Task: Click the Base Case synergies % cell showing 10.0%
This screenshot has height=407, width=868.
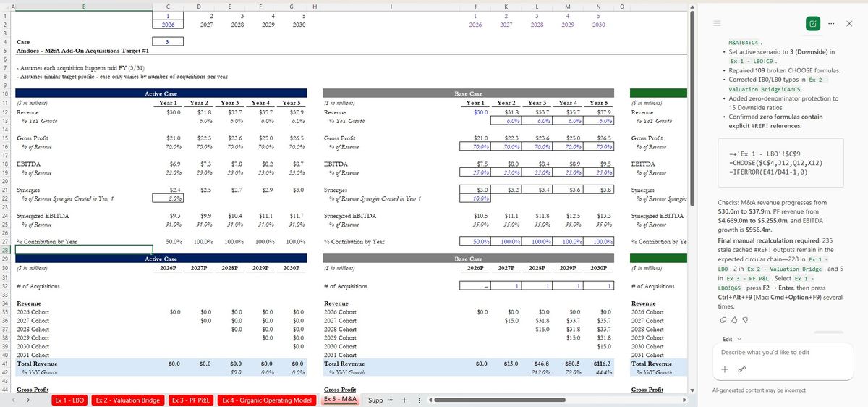Action: (x=475, y=198)
